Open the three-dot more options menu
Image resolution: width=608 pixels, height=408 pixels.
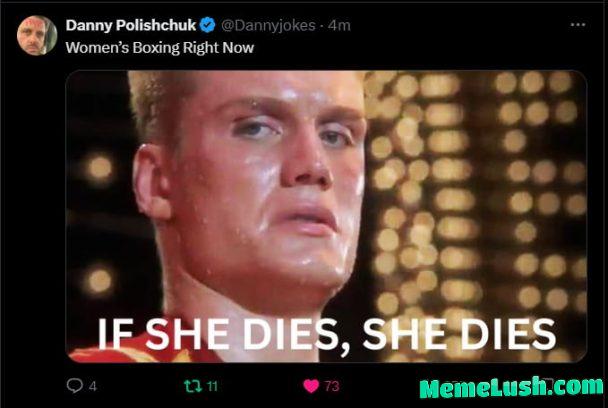pos(578,25)
